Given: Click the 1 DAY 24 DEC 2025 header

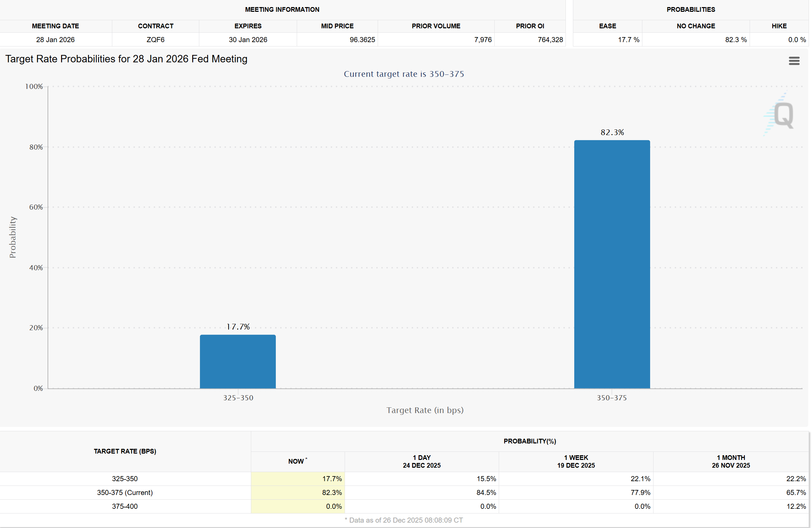Looking at the screenshot, I should click(422, 461).
